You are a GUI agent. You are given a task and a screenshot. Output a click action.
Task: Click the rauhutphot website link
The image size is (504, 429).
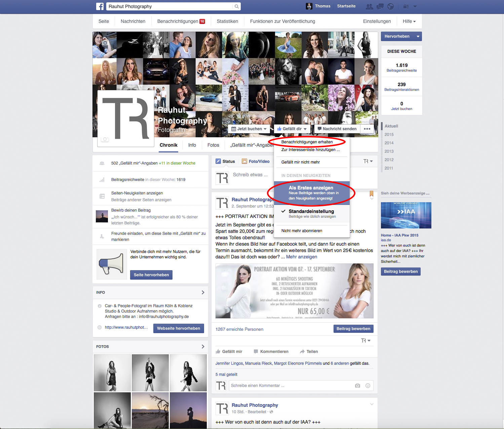(x=126, y=327)
